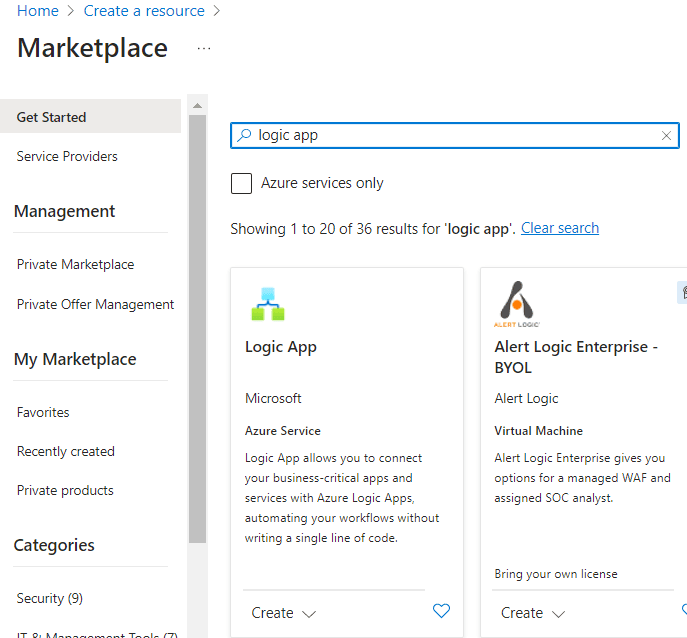
Task: Filter by Security (9) category
Action: tap(50, 598)
